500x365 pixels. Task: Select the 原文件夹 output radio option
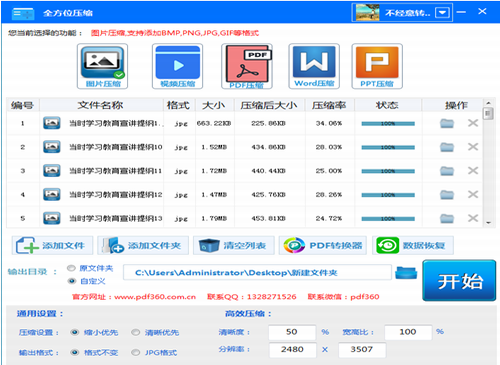point(71,268)
